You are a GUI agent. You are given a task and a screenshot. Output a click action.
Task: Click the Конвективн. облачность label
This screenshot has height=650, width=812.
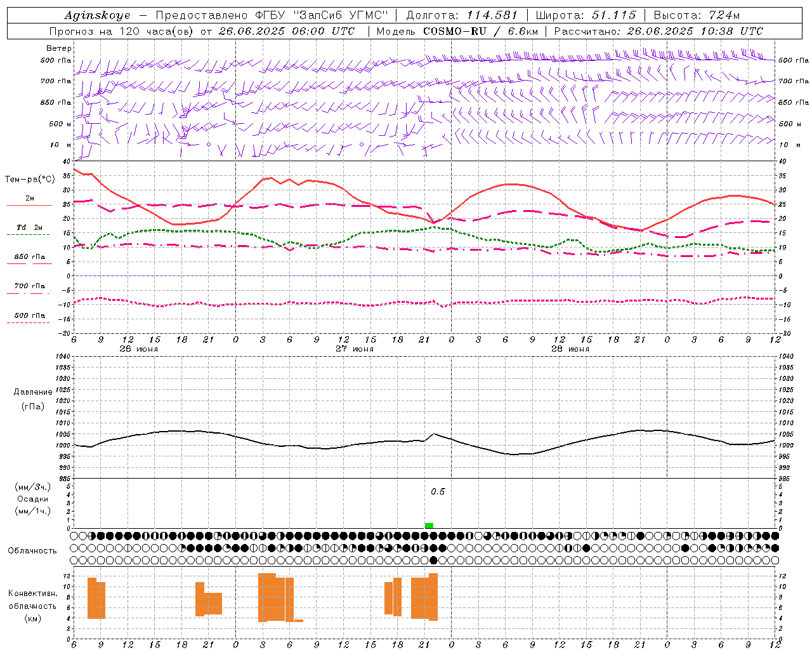click(x=32, y=600)
